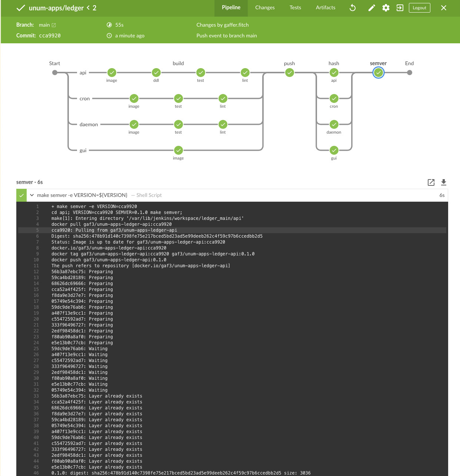460x476 pixels.
Task: Click the 'hash' stage label
Action: tap(334, 63)
